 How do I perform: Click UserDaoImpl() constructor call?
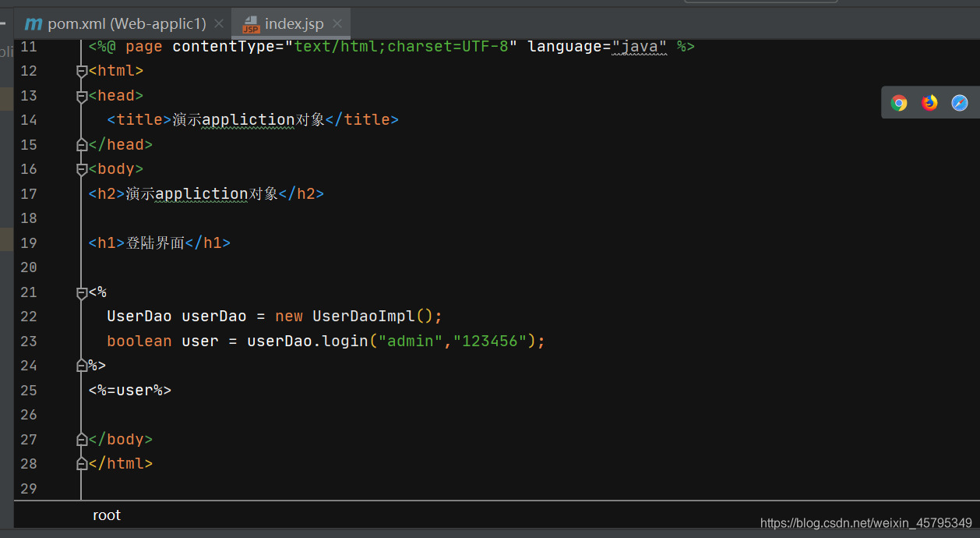(x=372, y=317)
